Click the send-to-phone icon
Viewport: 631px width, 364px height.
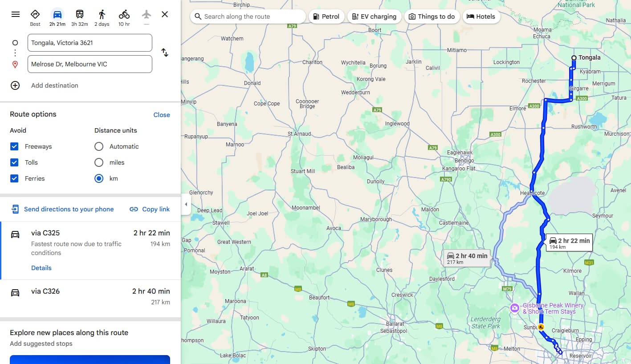click(x=15, y=209)
